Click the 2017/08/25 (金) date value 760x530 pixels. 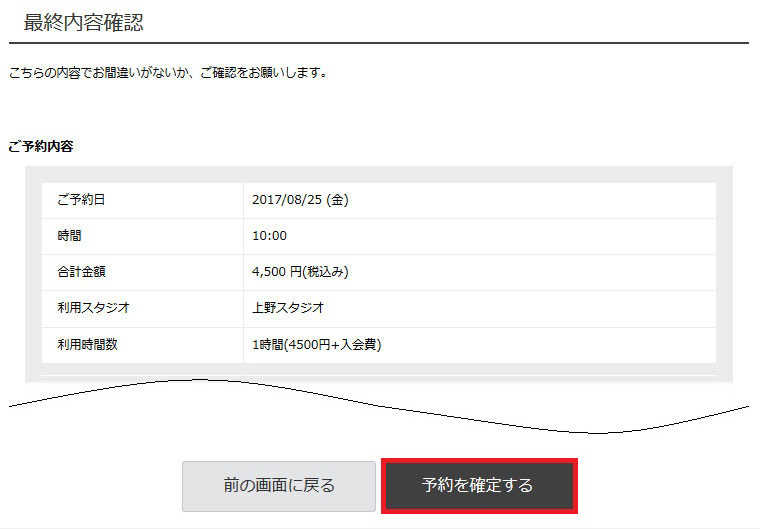point(300,200)
